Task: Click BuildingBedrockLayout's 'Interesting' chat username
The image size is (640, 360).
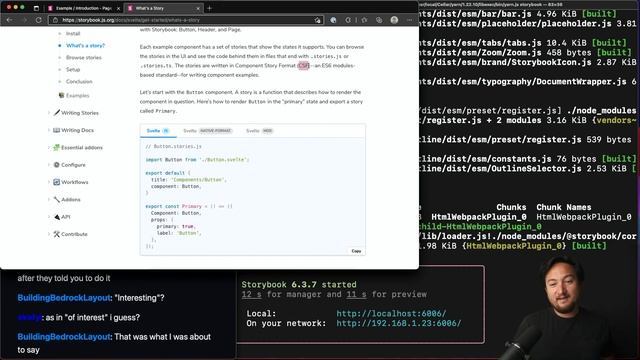Action: pyautogui.click(x=64, y=298)
